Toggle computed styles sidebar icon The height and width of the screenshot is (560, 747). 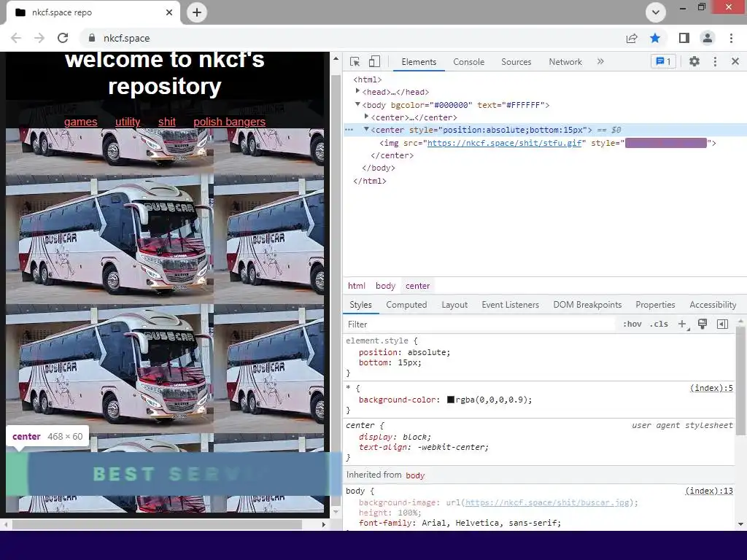[722, 324]
